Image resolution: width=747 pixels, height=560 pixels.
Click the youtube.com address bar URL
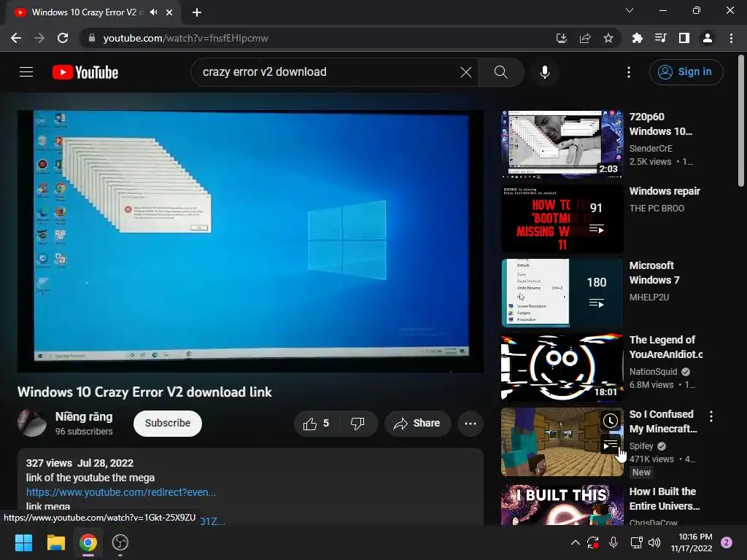(186, 38)
